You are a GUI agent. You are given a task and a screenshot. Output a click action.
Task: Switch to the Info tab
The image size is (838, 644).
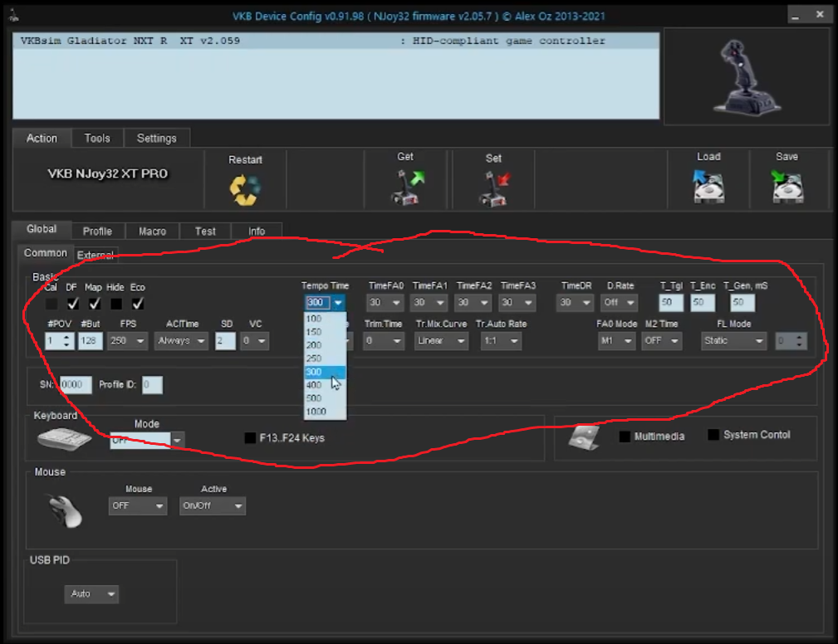pos(257,232)
